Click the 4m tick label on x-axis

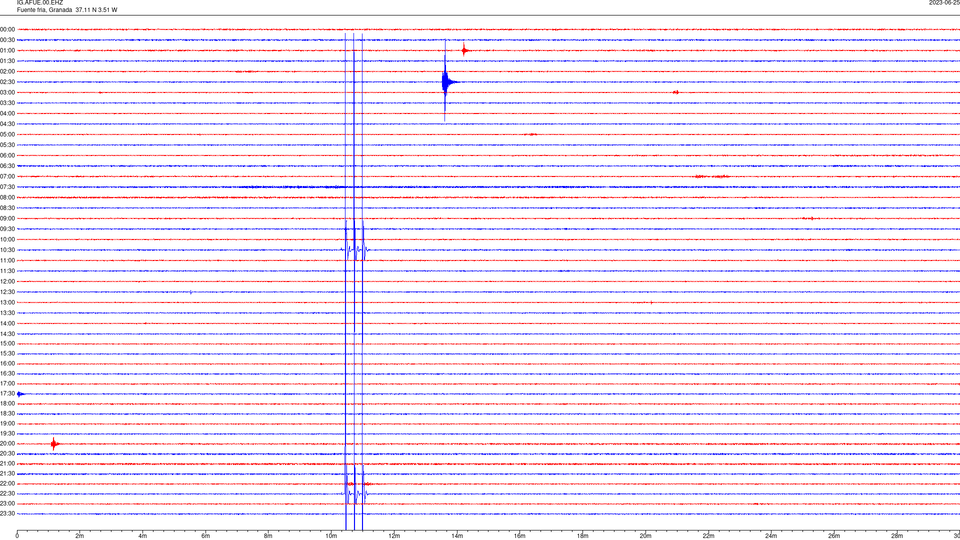click(x=143, y=536)
